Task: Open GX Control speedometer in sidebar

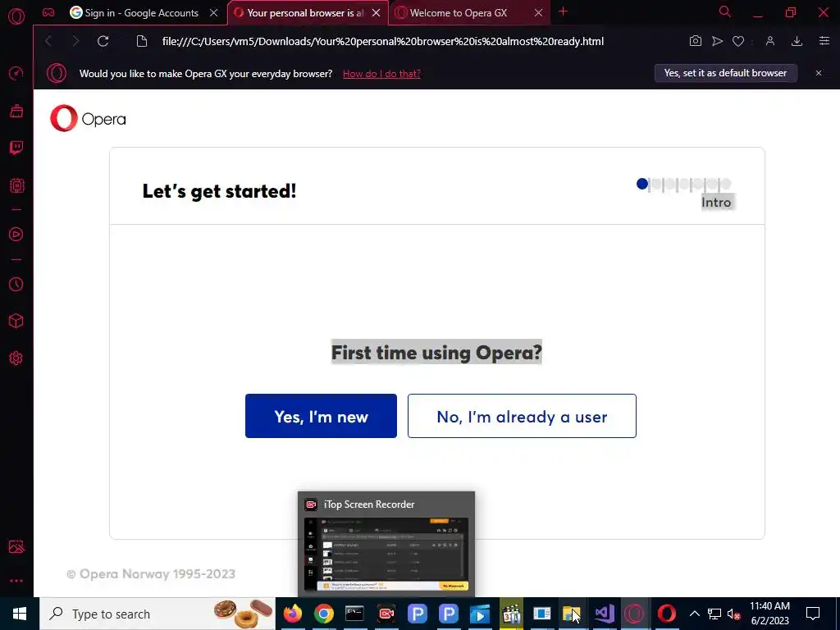Action: [x=16, y=73]
